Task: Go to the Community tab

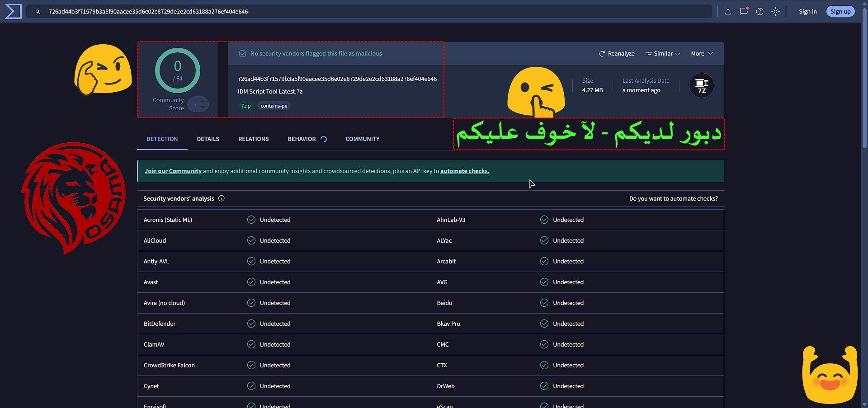Action: tap(362, 139)
